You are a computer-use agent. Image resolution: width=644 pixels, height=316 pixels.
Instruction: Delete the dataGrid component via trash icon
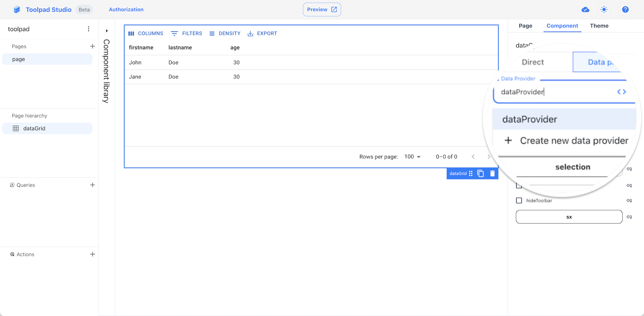click(x=492, y=173)
